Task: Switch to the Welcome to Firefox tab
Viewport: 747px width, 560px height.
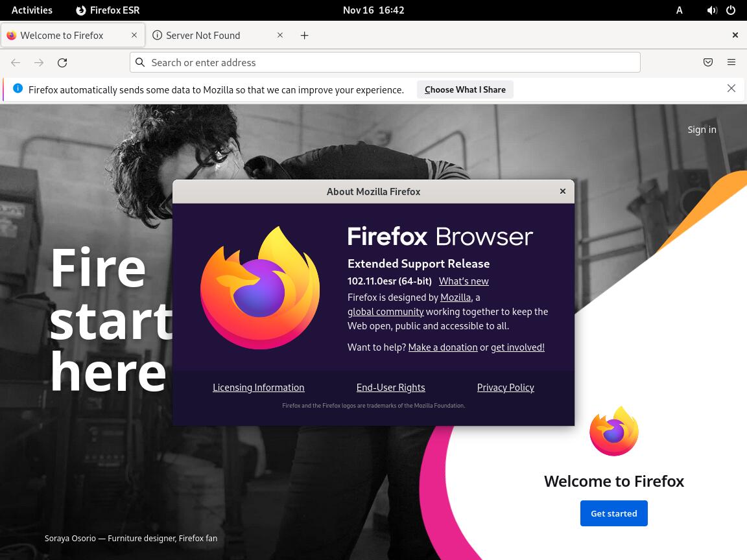Action: [72, 35]
